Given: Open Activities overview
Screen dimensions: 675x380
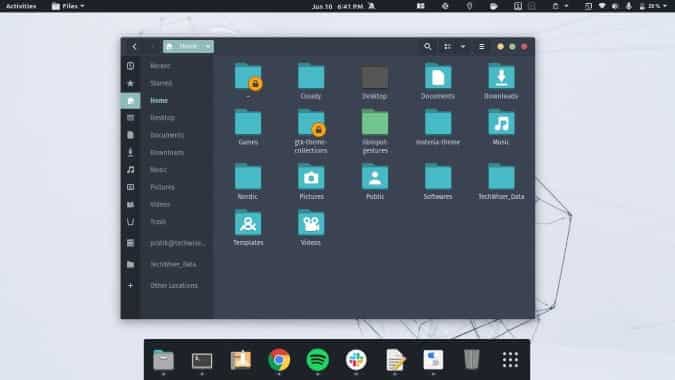Looking at the screenshot, I should coord(21,6).
